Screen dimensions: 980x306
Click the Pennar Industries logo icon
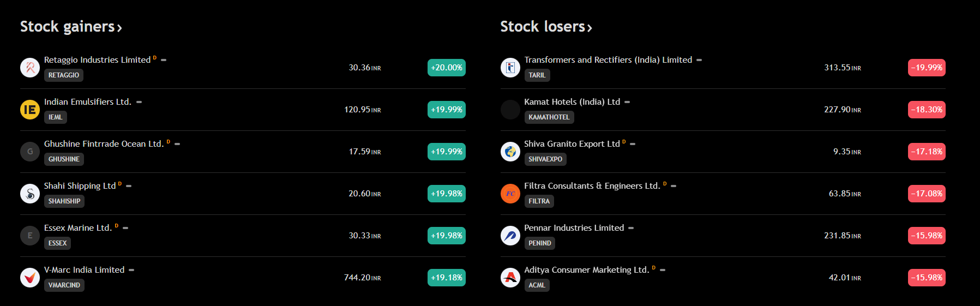point(510,236)
